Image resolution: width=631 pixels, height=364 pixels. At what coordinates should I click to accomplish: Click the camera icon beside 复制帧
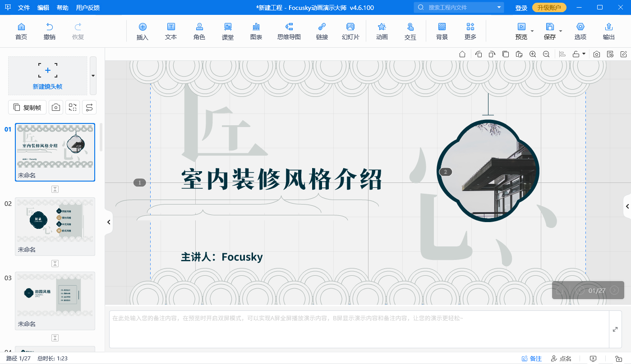pyautogui.click(x=56, y=107)
